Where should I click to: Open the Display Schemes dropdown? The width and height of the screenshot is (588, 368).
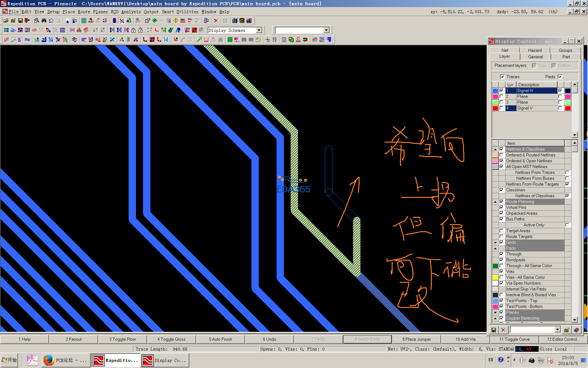[259, 30]
